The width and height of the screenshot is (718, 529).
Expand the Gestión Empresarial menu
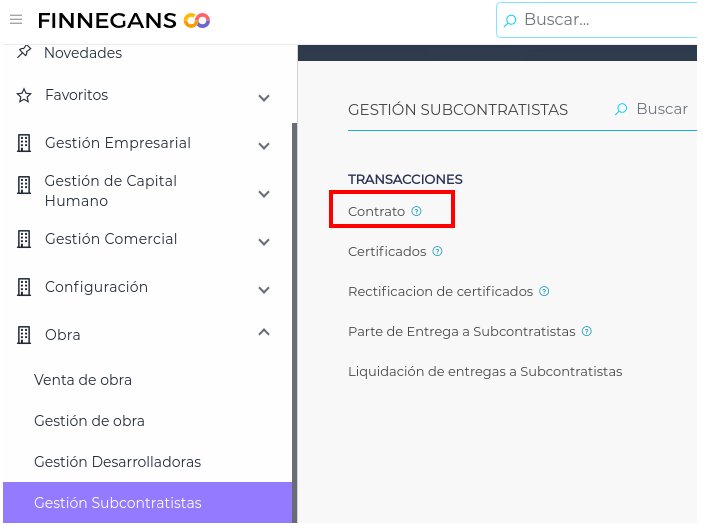pos(264,145)
